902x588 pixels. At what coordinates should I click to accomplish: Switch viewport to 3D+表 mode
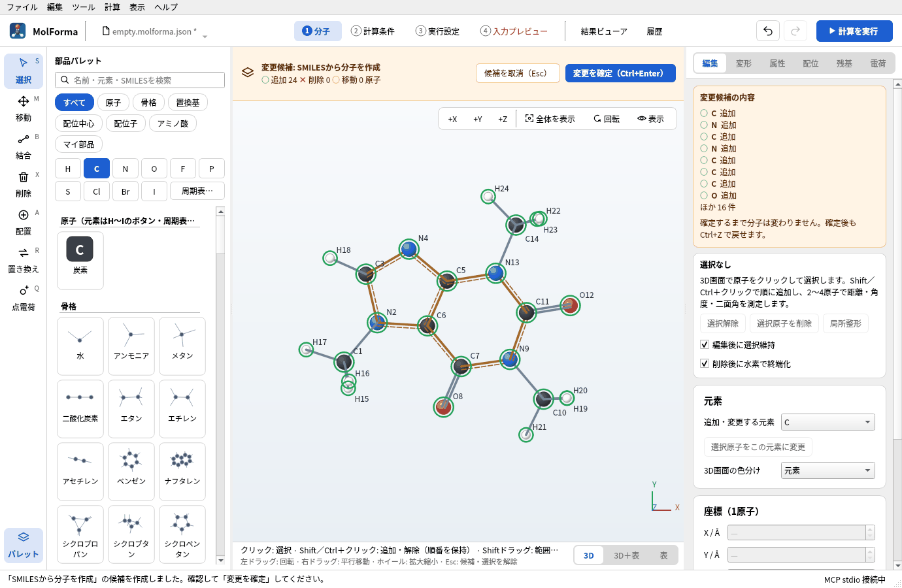pyautogui.click(x=626, y=555)
